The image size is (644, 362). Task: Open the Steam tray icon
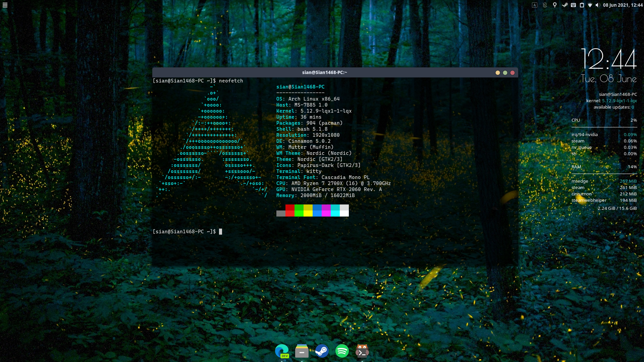pyautogui.click(x=565, y=5)
